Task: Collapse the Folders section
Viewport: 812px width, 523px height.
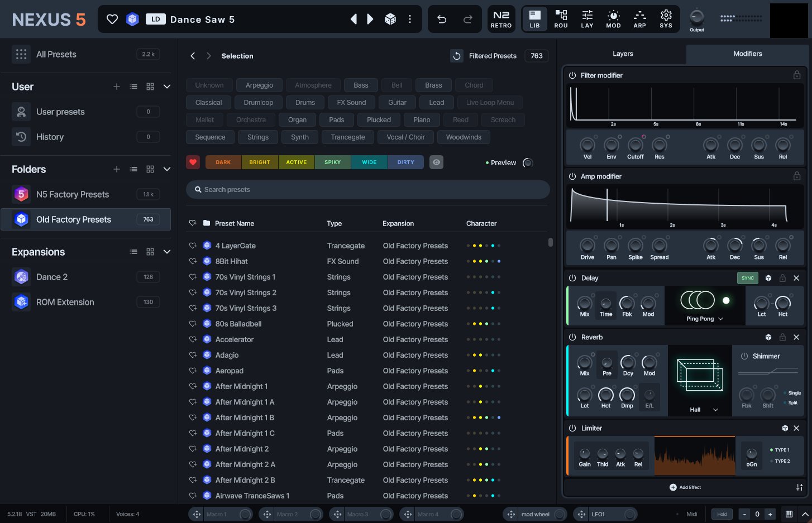Action: point(167,169)
